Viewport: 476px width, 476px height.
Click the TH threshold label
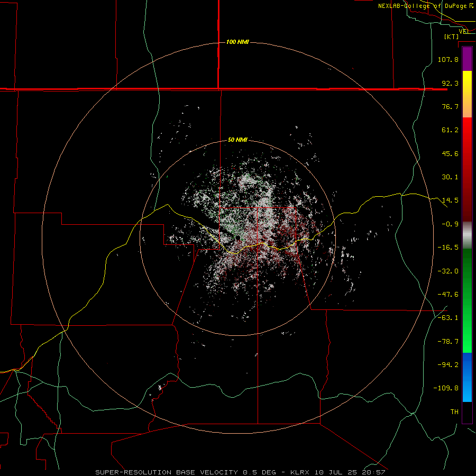454,412
